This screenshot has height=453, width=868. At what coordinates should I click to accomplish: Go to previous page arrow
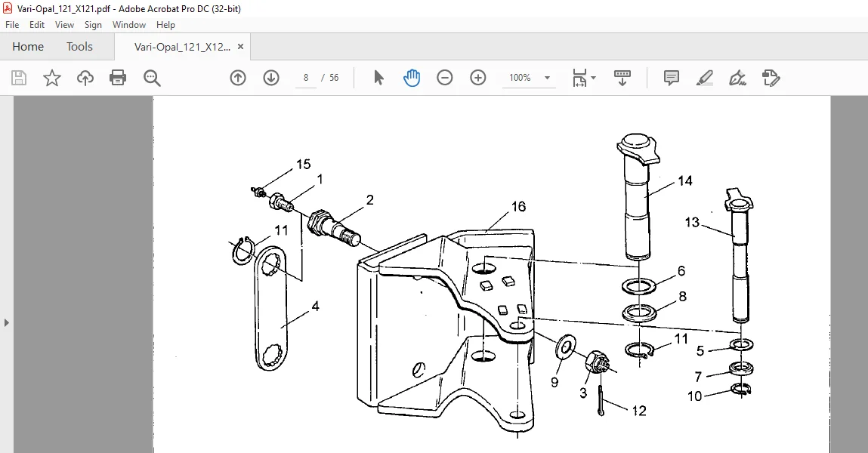click(238, 78)
